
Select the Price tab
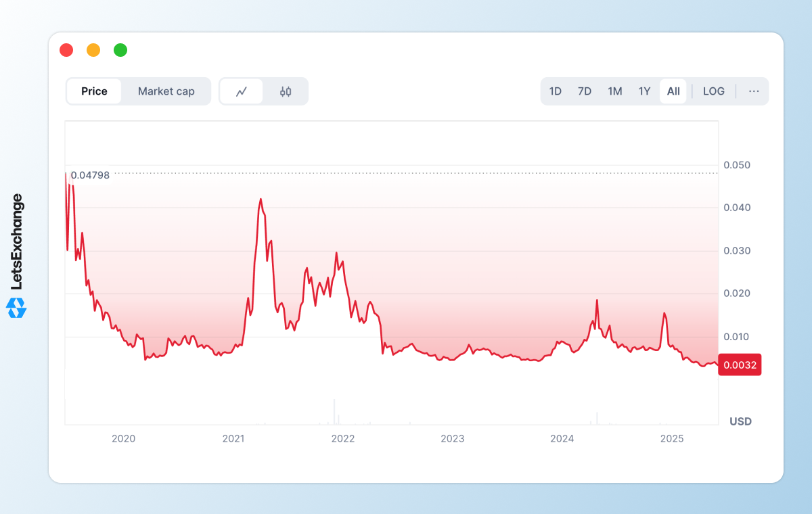94,91
